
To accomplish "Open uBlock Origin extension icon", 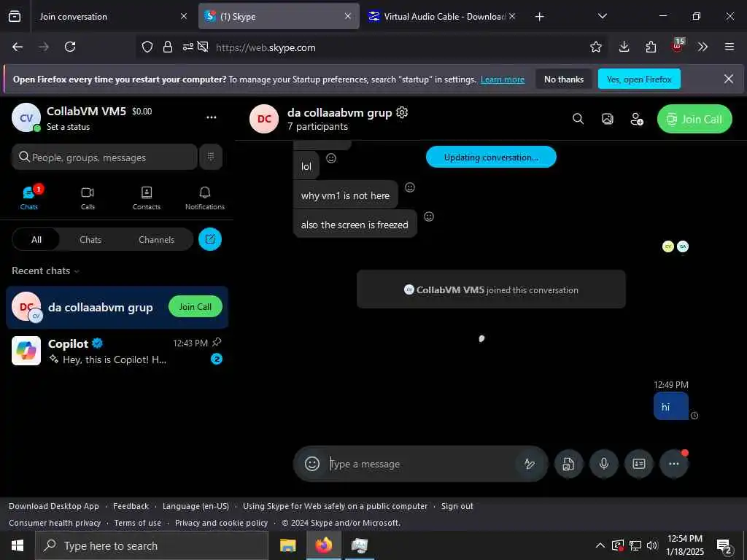I will pos(678,46).
